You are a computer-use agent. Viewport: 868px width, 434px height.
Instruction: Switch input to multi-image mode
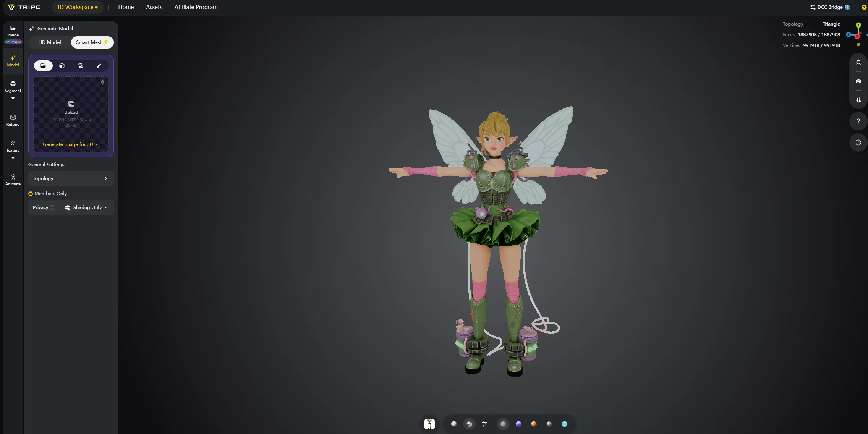80,66
